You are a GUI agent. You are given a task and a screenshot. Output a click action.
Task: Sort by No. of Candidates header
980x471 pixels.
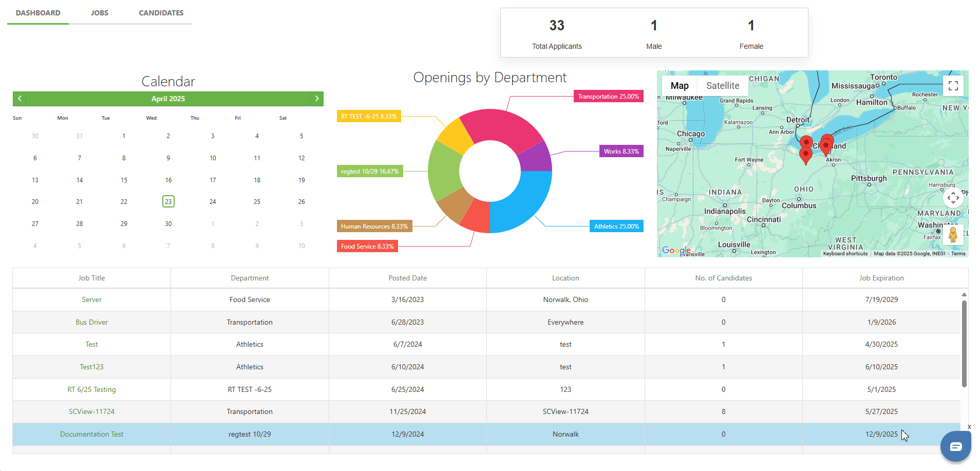[x=724, y=278]
